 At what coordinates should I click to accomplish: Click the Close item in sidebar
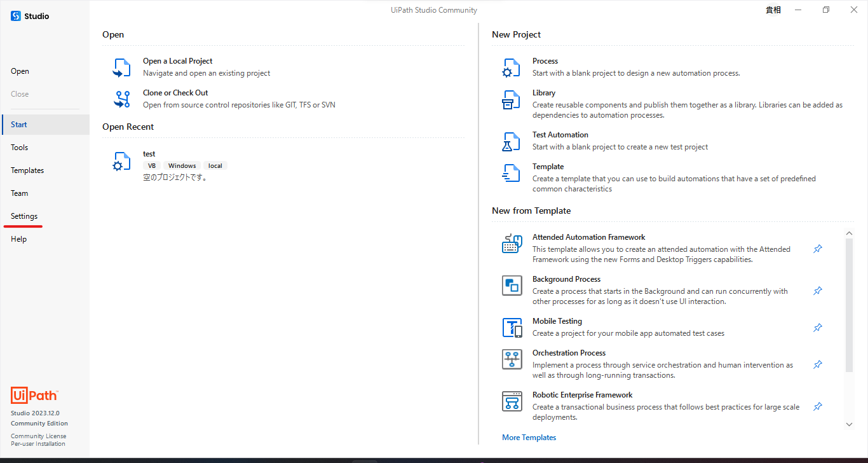pyautogui.click(x=20, y=94)
